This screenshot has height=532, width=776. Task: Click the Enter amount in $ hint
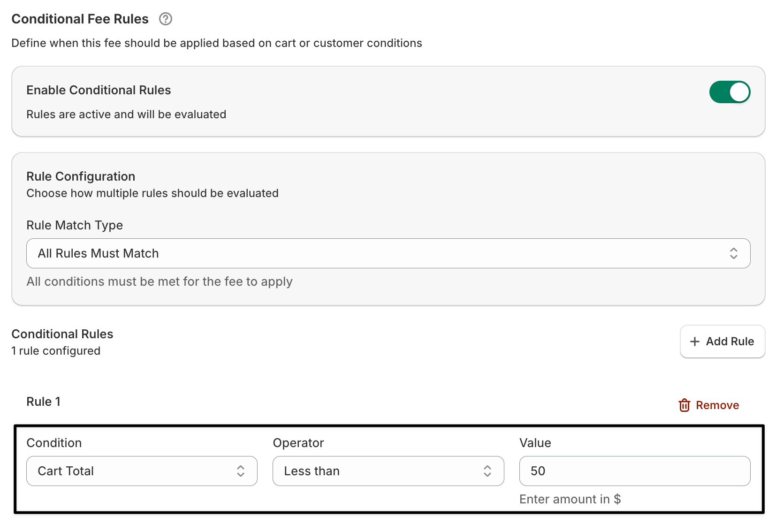pos(570,499)
